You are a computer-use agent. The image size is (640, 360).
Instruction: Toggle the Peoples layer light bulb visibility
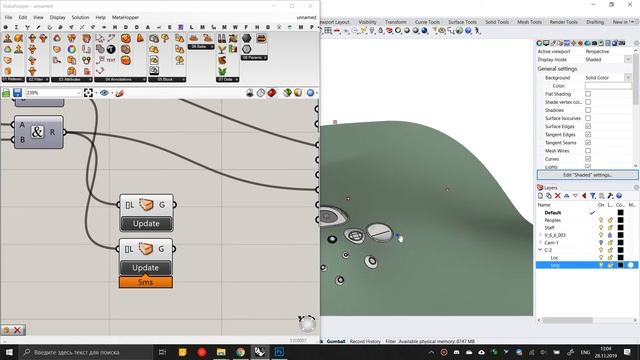(x=601, y=220)
